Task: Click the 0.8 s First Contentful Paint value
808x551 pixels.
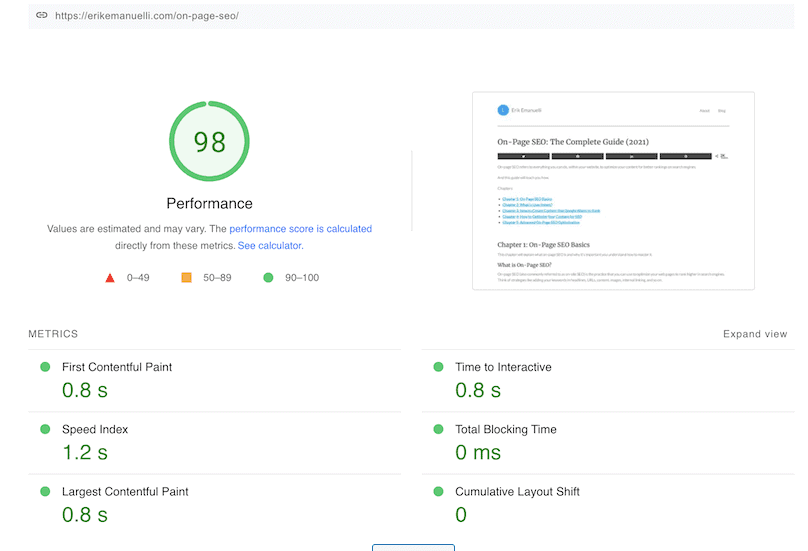Action: pyautogui.click(x=85, y=390)
